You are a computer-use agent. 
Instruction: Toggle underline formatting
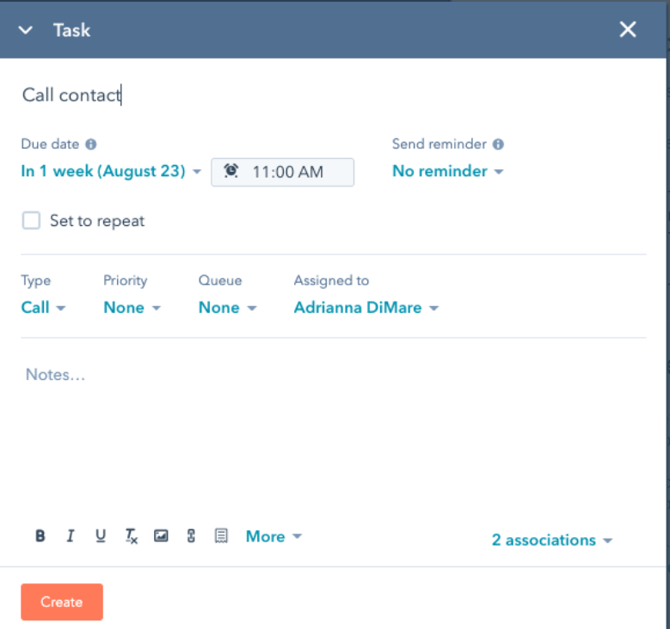pos(100,536)
